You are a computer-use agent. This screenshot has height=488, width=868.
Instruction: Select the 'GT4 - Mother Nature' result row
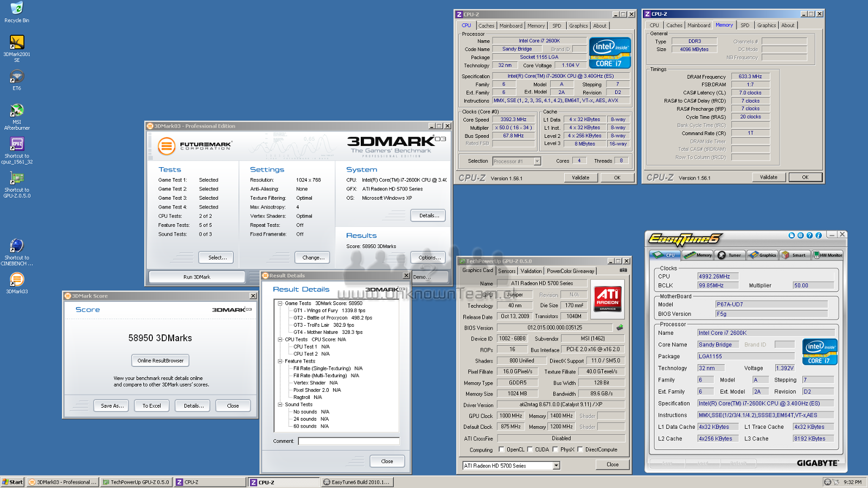(328, 332)
